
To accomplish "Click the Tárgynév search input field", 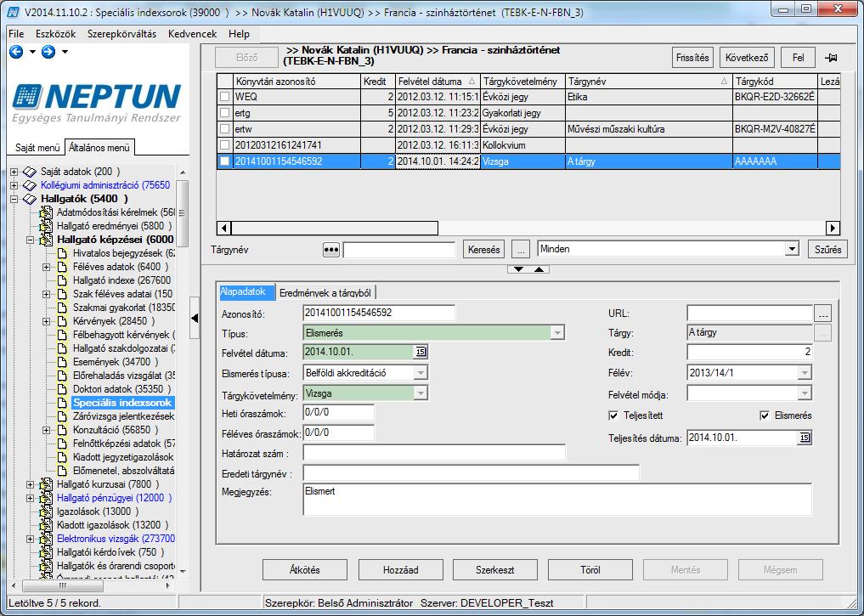I will tap(399, 250).
